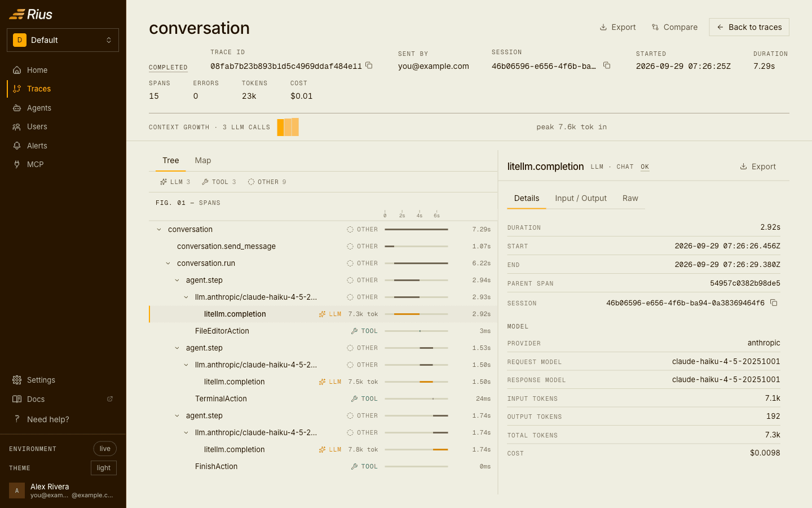The height and width of the screenshot is (508, 812).
Task: Copy session ID in trace header
Action: tap(607, 65)
